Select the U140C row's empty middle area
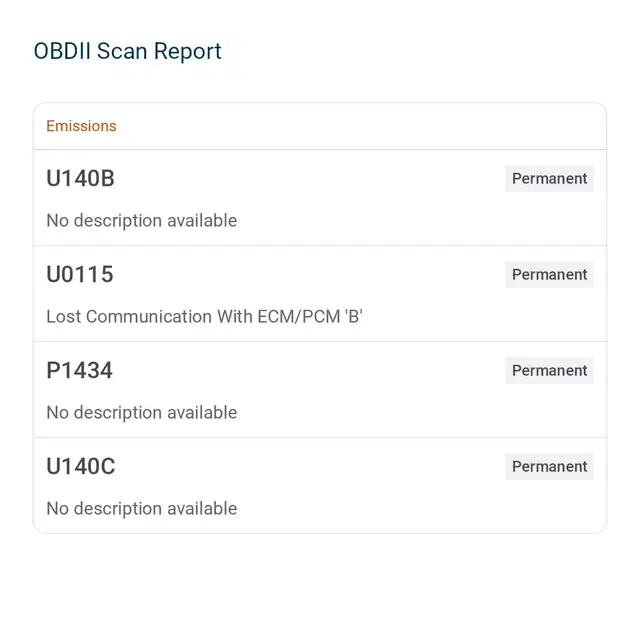The width and height of the screenshot is (640, 640). 310,466
